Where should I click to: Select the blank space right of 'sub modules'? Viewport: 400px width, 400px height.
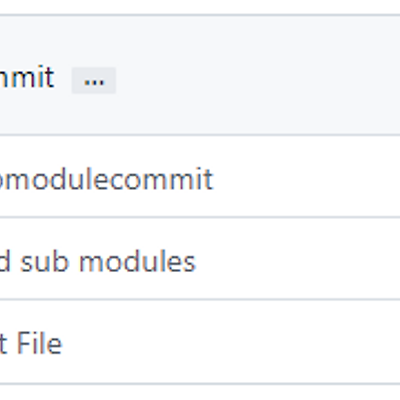pos(298,259)
